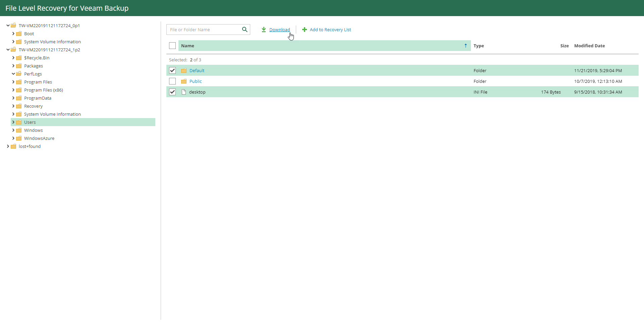Click the Program Files (x86) folder icon
Screen dimensions: 644x325
click(19, 90)
